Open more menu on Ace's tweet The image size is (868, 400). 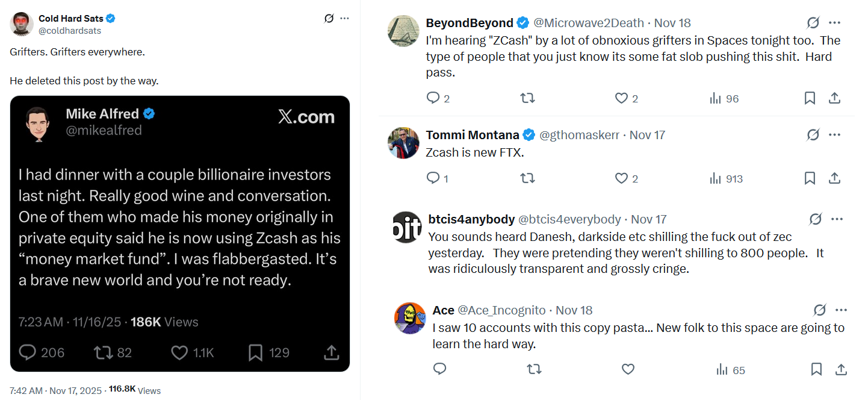841,310
